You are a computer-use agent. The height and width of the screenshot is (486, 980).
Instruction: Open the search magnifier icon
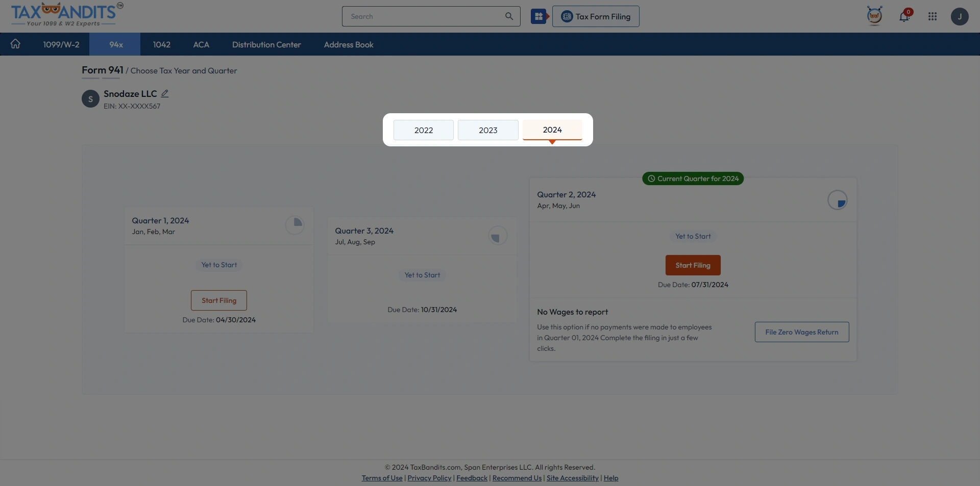tap(509, 16)
